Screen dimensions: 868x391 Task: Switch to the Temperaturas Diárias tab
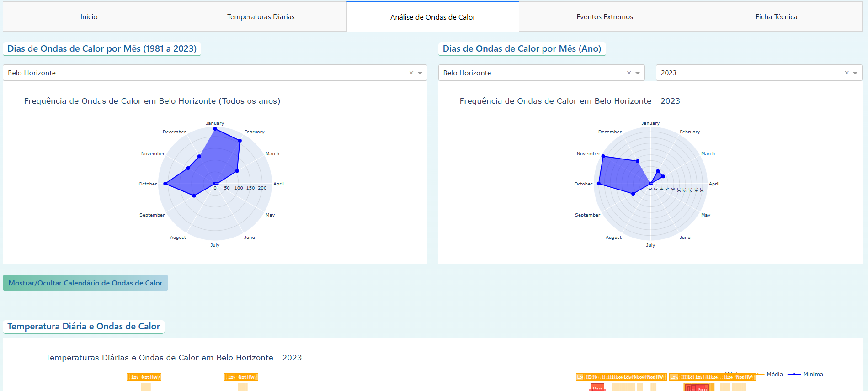click(x=261, y=17)
